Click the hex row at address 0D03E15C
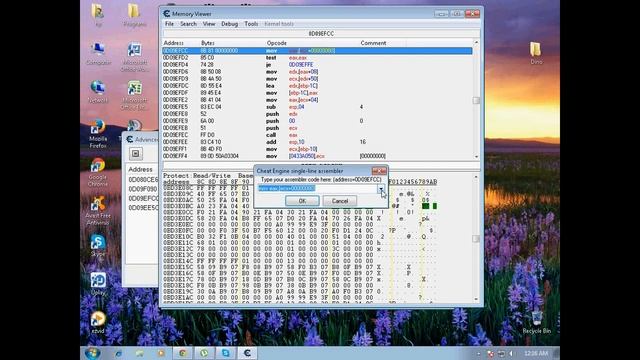Image resolution: width=640 pixels, height=360 pixels. pyautogui.click(x=300, y=267)
